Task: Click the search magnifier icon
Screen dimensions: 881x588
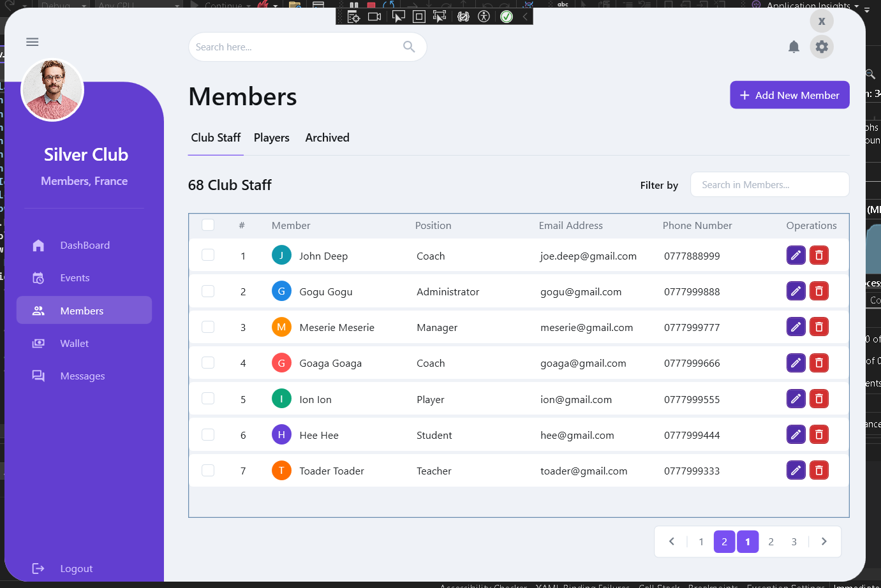Action: 409,47
